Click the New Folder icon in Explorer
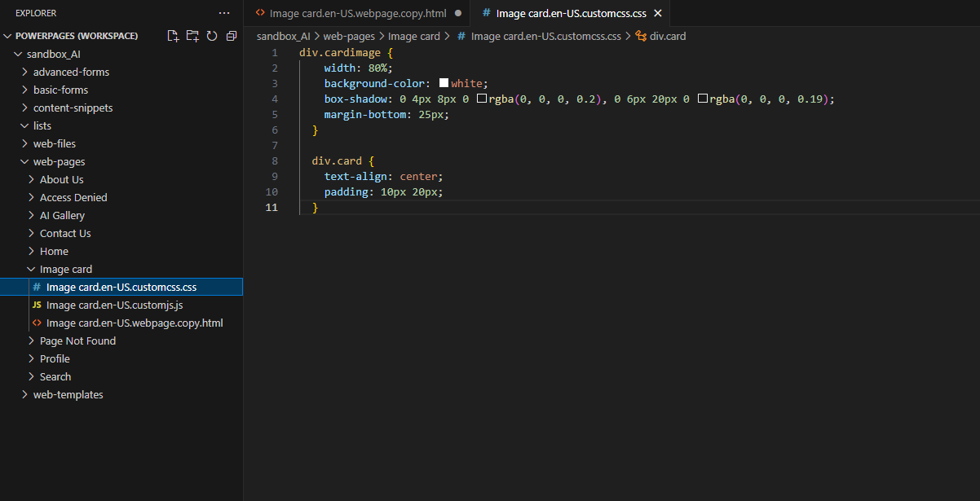The width and height of the screenshot is (980, 501). coord(192,36)
